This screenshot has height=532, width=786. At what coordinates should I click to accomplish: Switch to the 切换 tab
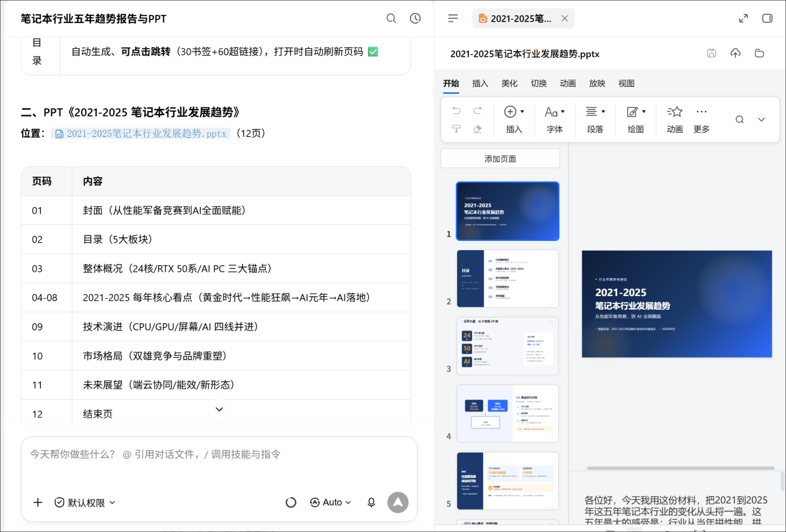pyautogui.click(x=539, y=84)
